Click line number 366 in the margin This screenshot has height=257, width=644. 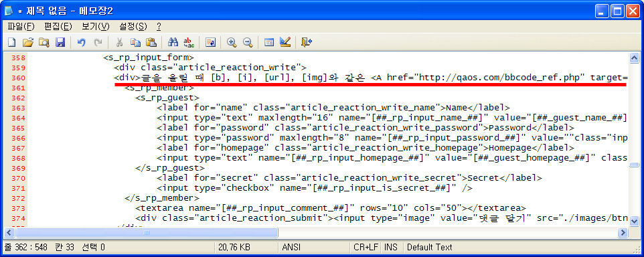(x=19, y=138)
